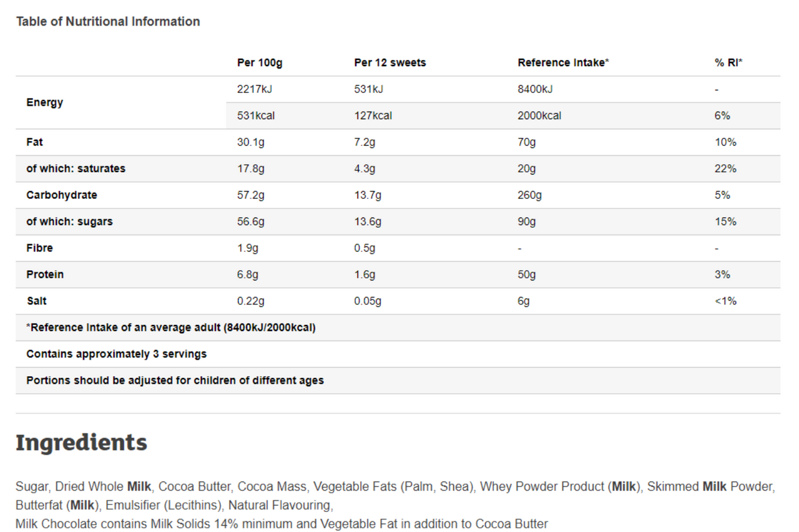Select the Salt 0.05g per-sweets value
Viewport: 799px width, 532px height.
(368, 301)
